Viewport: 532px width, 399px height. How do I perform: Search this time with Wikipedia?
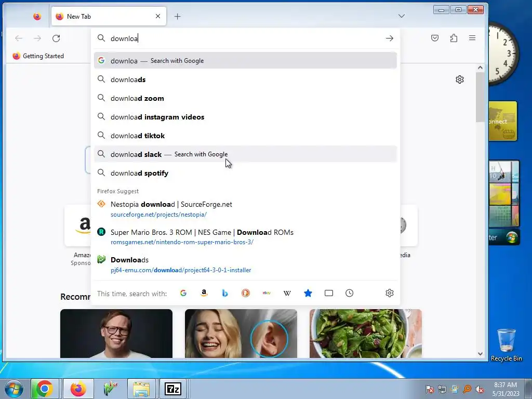pos(287,293)
